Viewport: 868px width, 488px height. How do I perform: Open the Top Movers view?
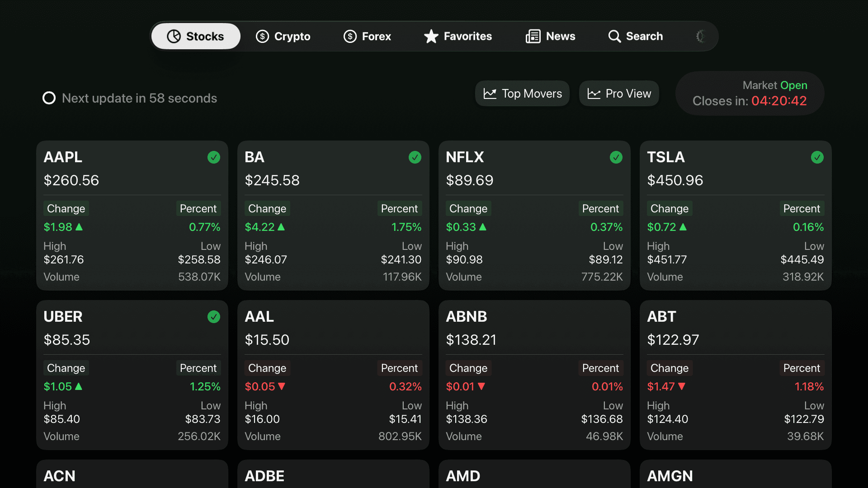pyautogui.click(x=522, y=94)
